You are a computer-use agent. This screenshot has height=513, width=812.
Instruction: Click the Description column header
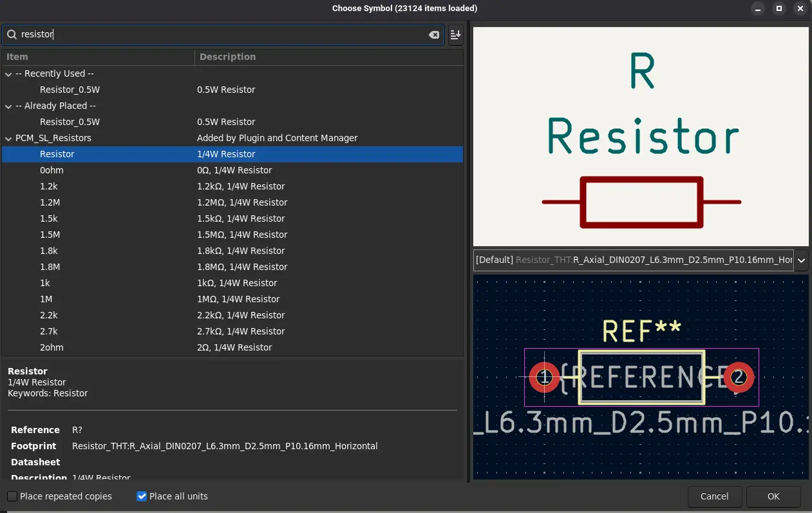coord(227,57)
